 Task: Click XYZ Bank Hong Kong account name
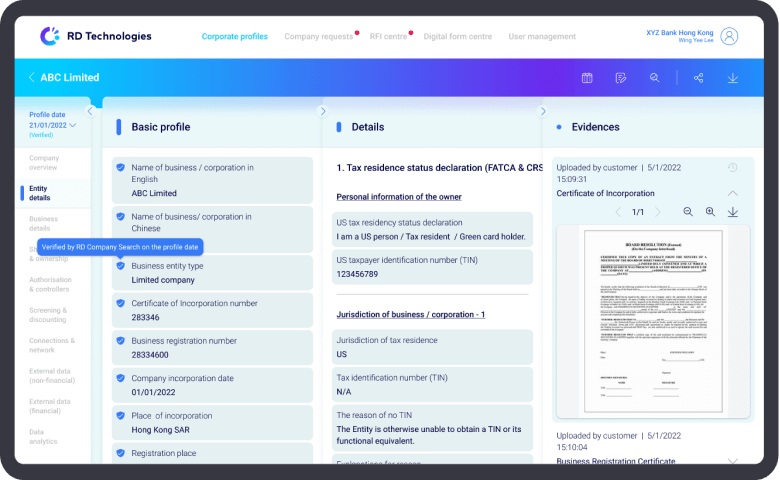point(680,33)
